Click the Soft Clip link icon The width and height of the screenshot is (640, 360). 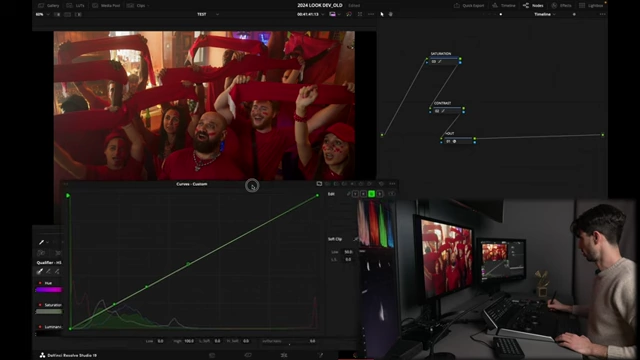(355, 239)
